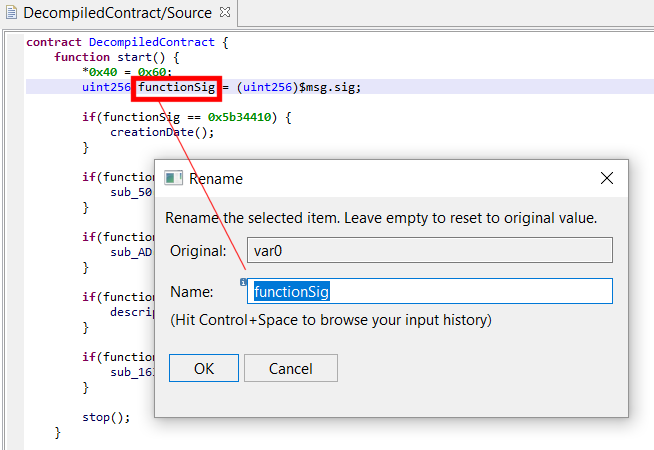
Task: Click DecompiledContract name in contract declaration
Action: [x=151, y=42]
